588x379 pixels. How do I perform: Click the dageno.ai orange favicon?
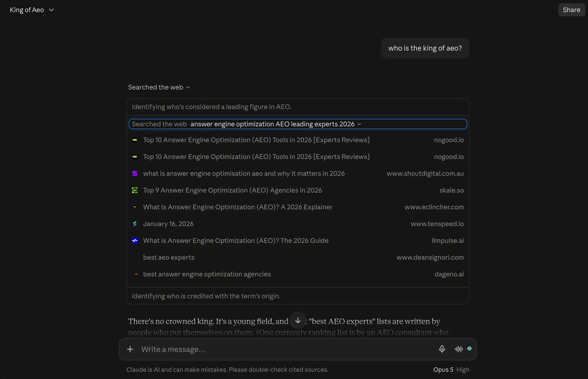pos(136,274)
